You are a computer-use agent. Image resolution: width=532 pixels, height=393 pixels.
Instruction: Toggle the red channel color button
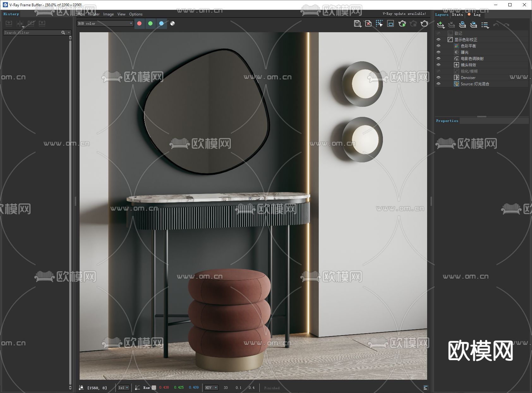(139, 23)
